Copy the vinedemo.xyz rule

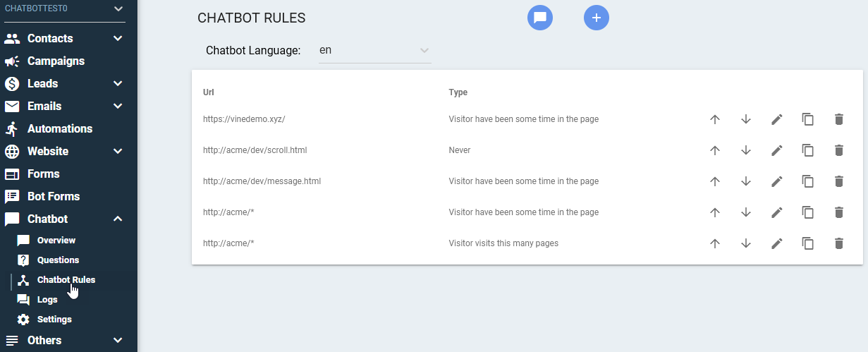(808, 119)
